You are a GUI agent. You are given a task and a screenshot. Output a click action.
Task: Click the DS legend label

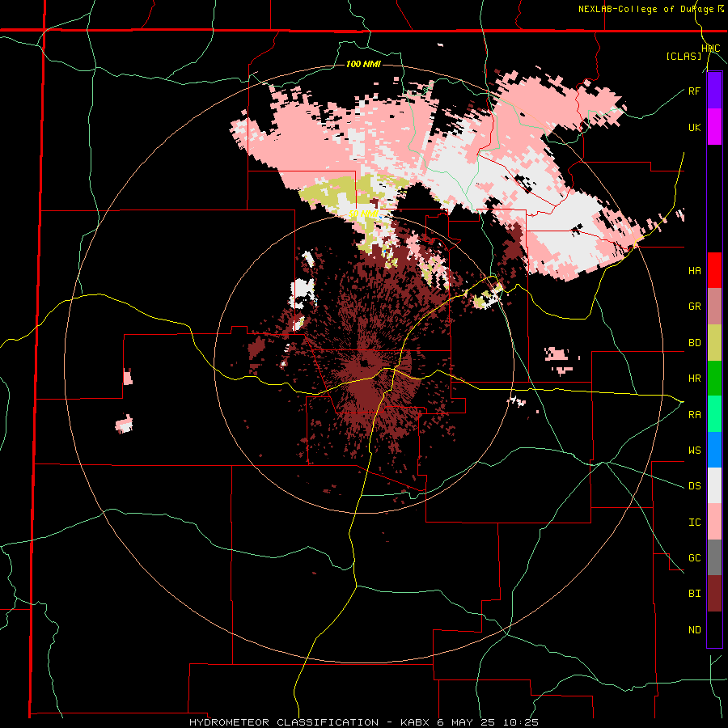tap(694, 486)
